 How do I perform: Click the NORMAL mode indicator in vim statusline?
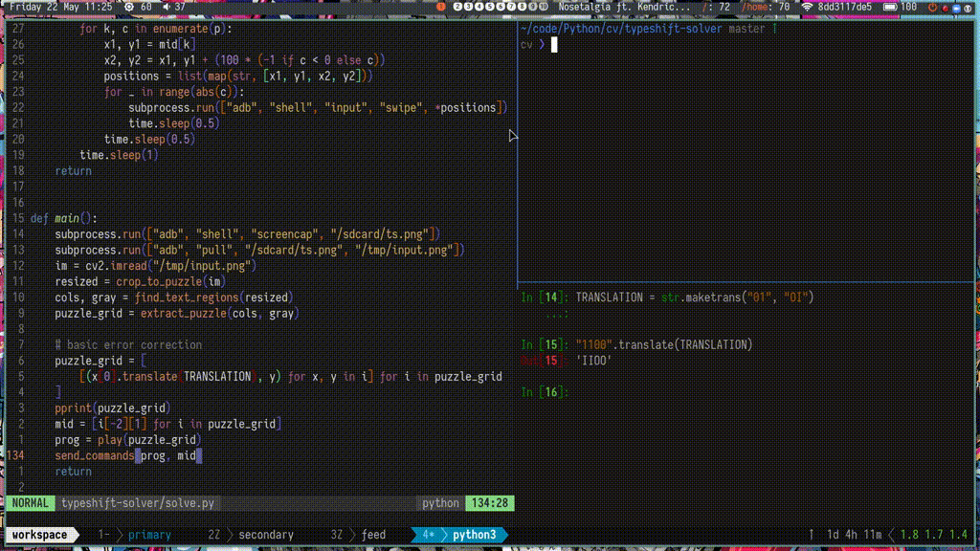pos(30,503)
